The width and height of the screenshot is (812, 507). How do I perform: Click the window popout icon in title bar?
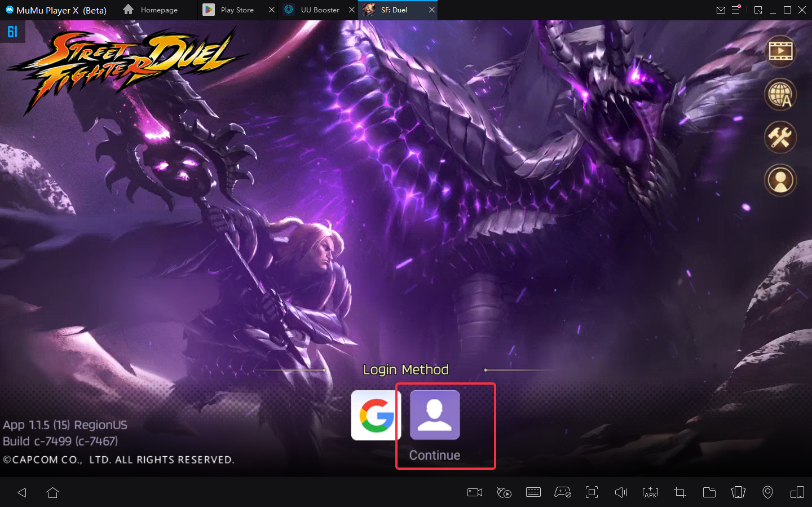coord(758,10)
